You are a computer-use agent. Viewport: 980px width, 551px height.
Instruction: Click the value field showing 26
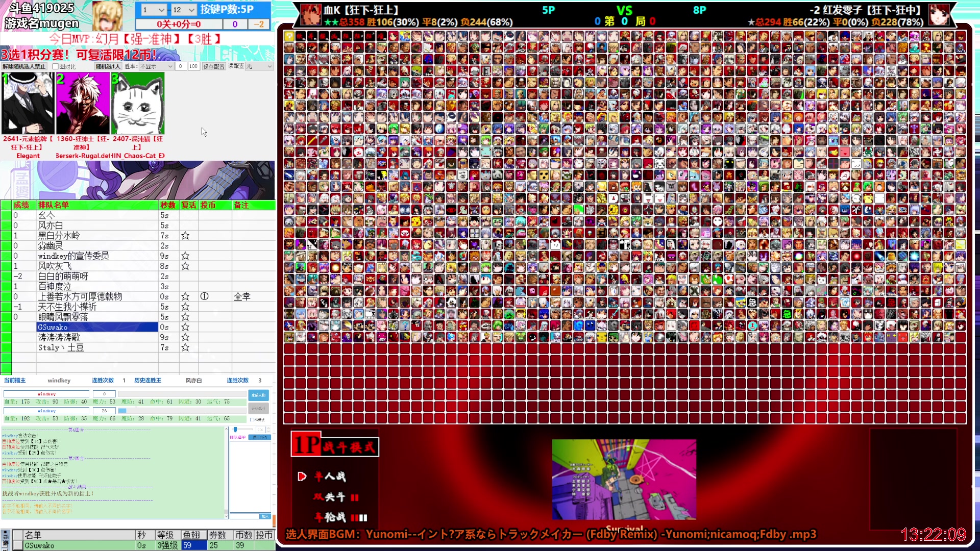104,411
